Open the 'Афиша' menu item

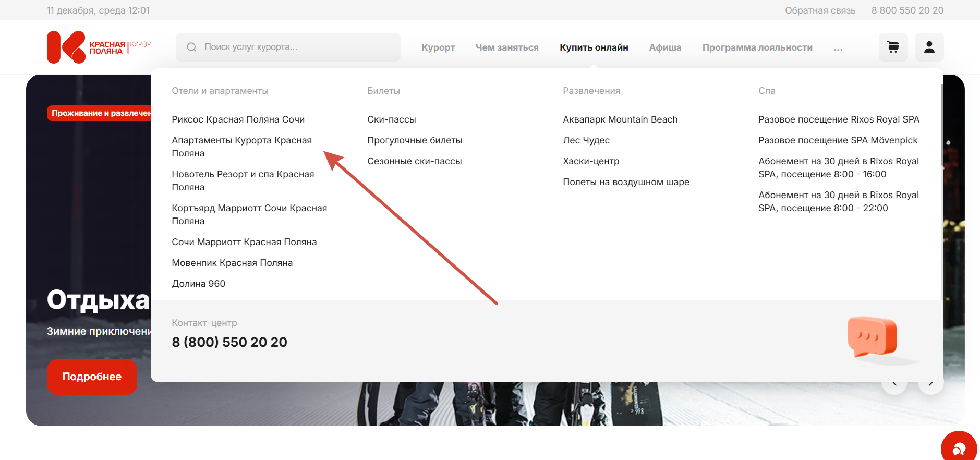coord(665,47)
